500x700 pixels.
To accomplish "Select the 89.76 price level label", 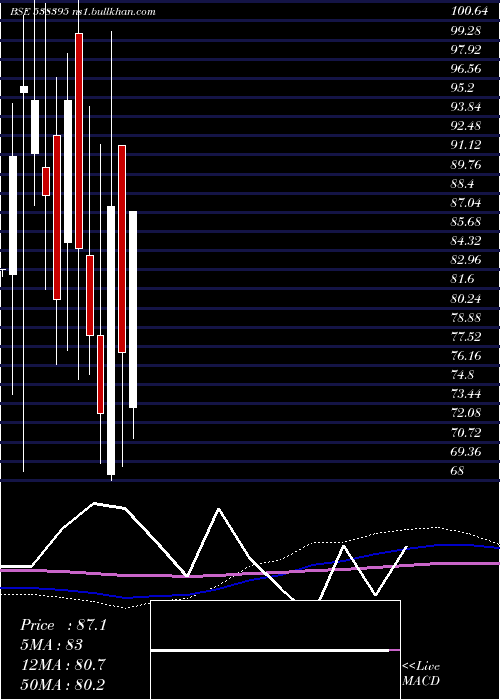I will (466, 165).
